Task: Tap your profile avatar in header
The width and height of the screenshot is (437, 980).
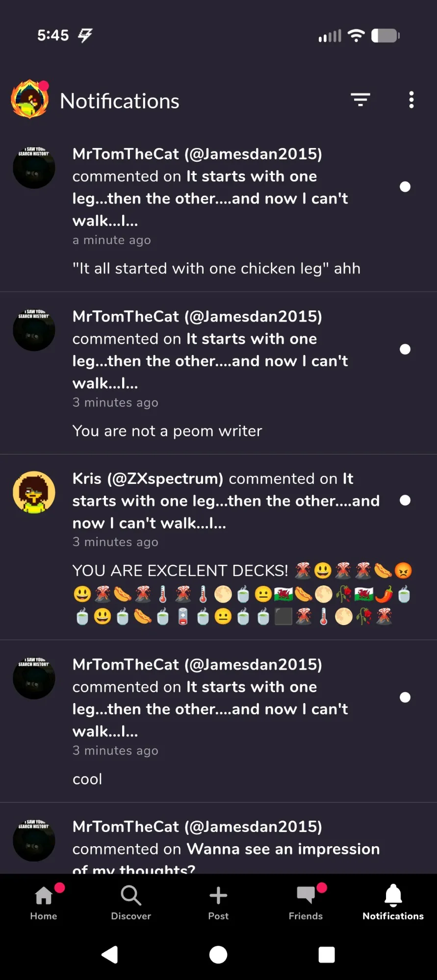Action: coord(30,100)
